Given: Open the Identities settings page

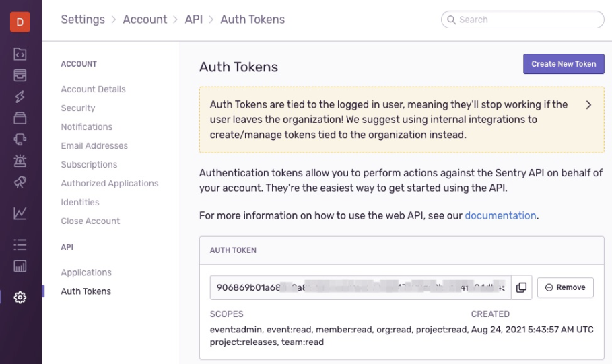Looking at the screenshot, I should click(x=80, y=202).
